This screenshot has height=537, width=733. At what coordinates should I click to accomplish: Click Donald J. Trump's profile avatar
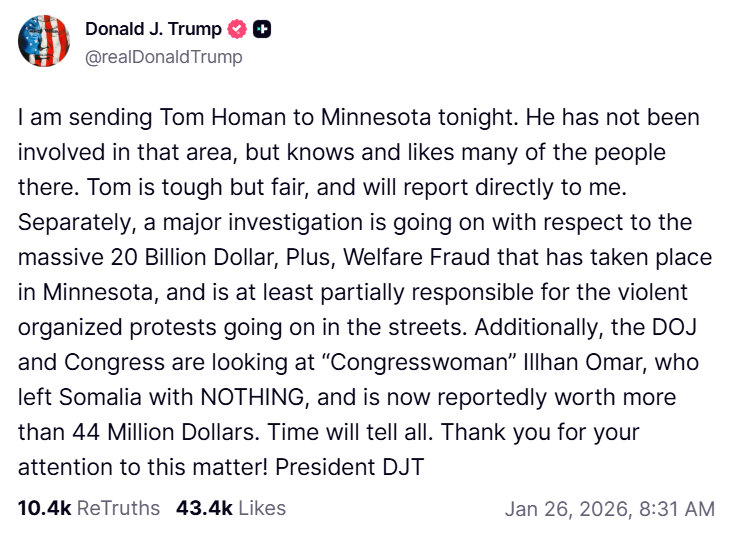(x=44, y=42)
